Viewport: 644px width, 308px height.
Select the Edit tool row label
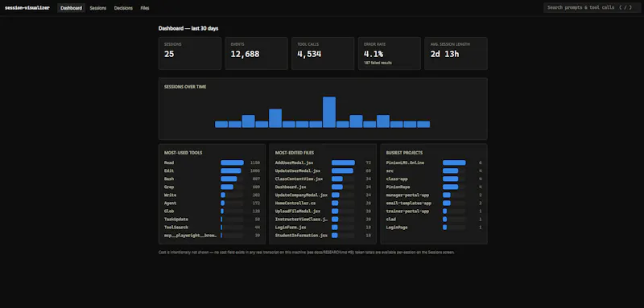click(169, 170)
